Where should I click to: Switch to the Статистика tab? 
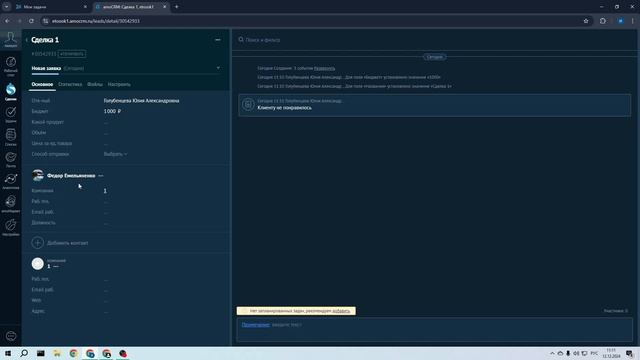click(x=70, y=84)
